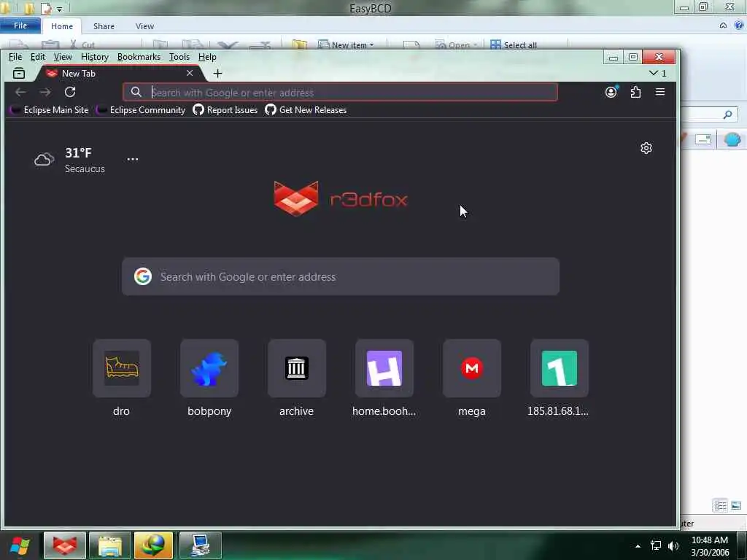Open the browser File menu
The width and height of the screenshot is (747, 560).
[15, 57]
